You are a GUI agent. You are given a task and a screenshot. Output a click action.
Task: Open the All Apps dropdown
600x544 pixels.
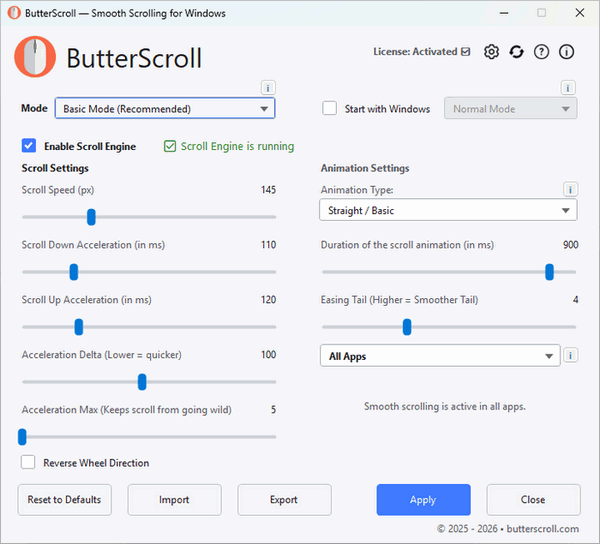pos(440,356)
